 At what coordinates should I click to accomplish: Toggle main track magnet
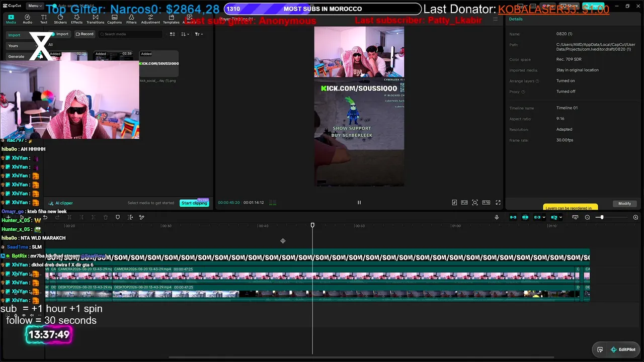tap(513, 217)
